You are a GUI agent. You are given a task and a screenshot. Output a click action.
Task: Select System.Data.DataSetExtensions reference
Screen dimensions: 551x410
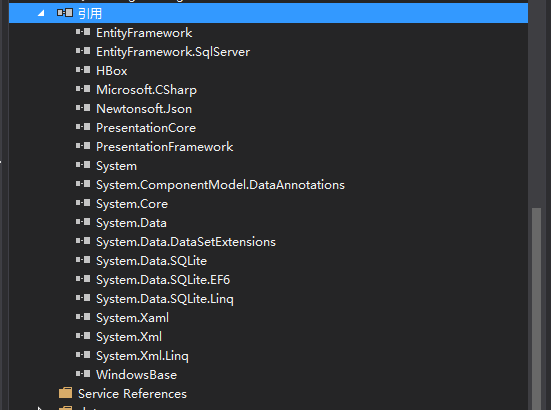[186, 242]
